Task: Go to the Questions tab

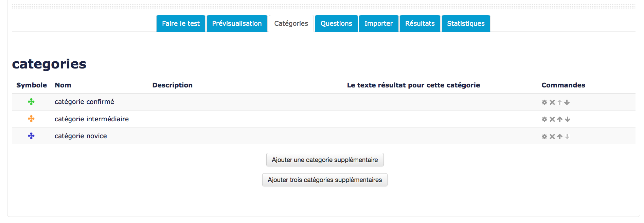Action: [336, 24]
